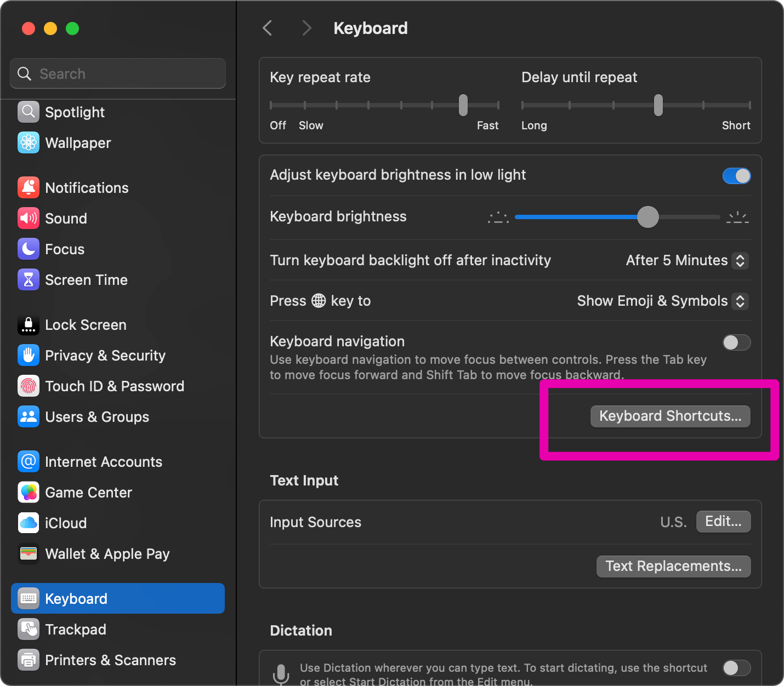Click the Printers & Scanners label
The image size is (784, 686).
pyautogui.click(x=110, y=660)
